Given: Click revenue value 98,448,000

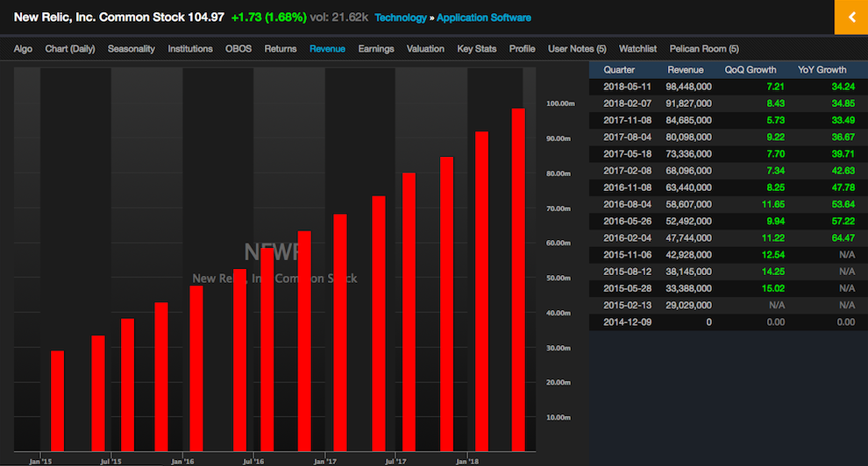Looking at the screenshot, I should [x=688, y=87].
